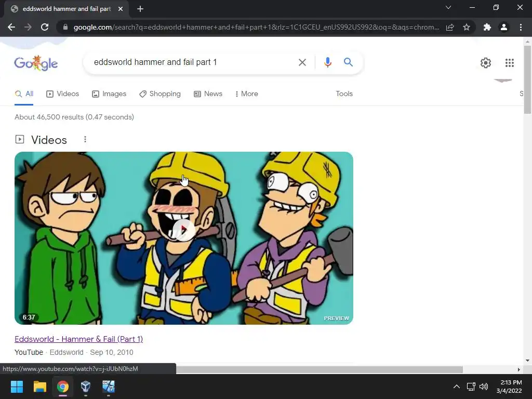This screenshot has width=532, height=399.
Task: Click the address bar URL
Action: pos(256,27)
